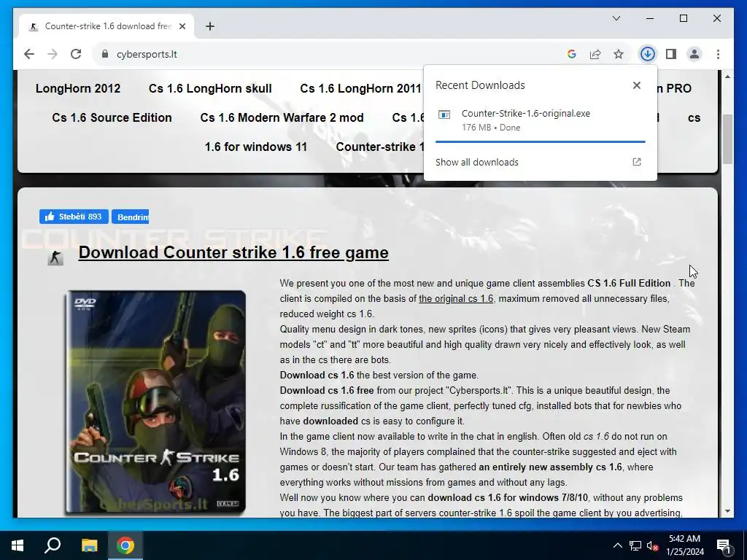Screen dimensions: 747x560
Task: Follow 'the original cs 1.6' link
Action: pos(456,298)
